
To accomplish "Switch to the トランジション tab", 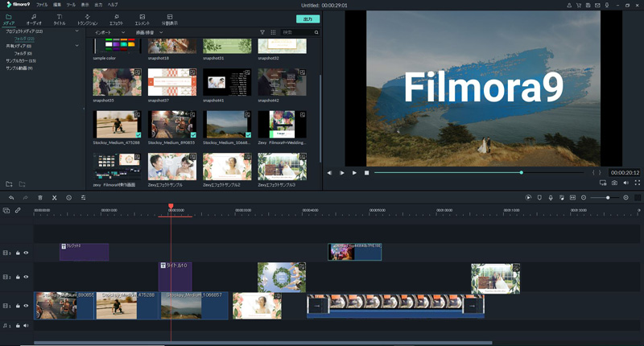I will pos(87,19).
